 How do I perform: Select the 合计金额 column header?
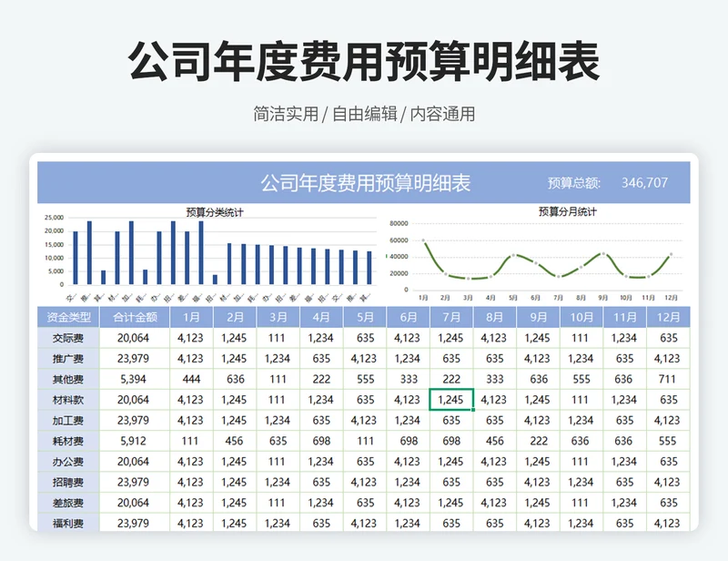(135, 318)
